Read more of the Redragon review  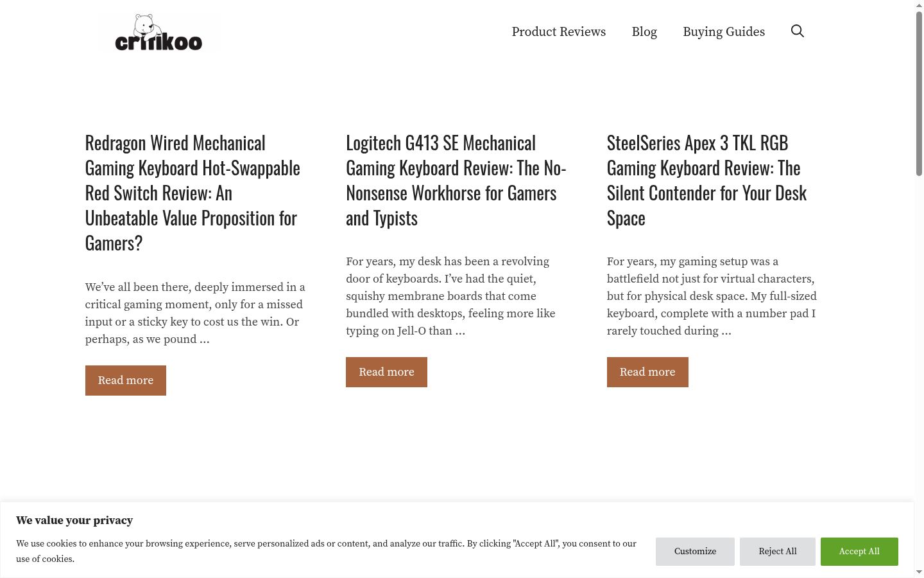coord(126,380)
